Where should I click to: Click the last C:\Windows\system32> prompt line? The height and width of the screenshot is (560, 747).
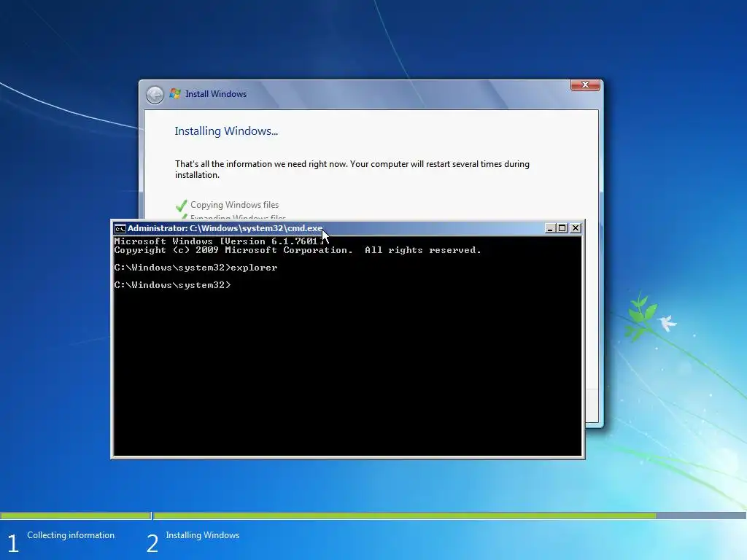tap(172, 285)
